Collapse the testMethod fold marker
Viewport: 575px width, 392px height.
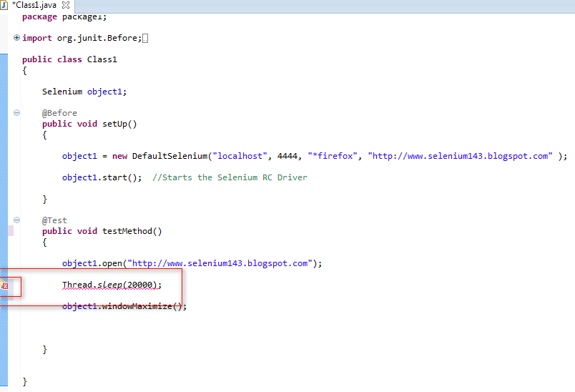16,220
